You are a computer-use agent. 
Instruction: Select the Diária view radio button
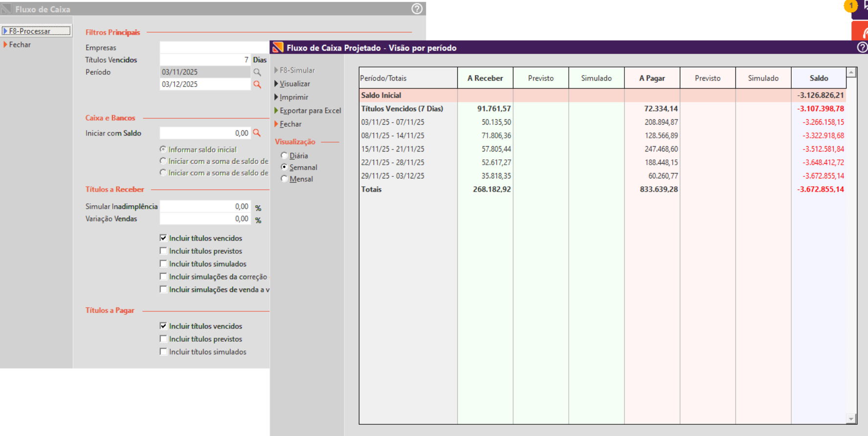click(x=284, y=155)
